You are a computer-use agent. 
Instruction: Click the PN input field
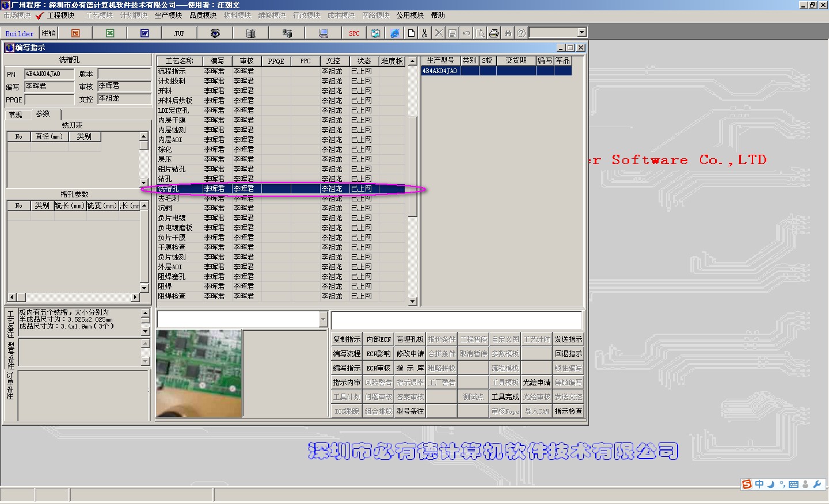(49, 74)
